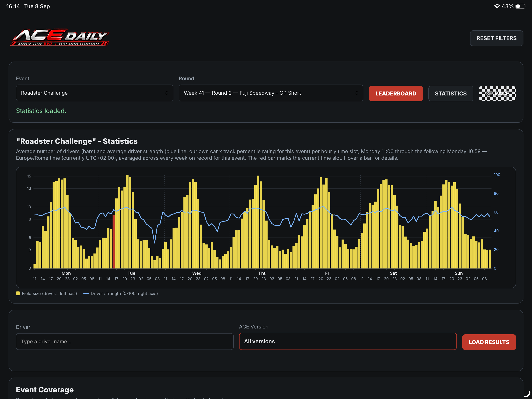The width and height of the screenshot is (532, 399).
Task: Click the status bar clock 16:14
Action: point(13,6)
